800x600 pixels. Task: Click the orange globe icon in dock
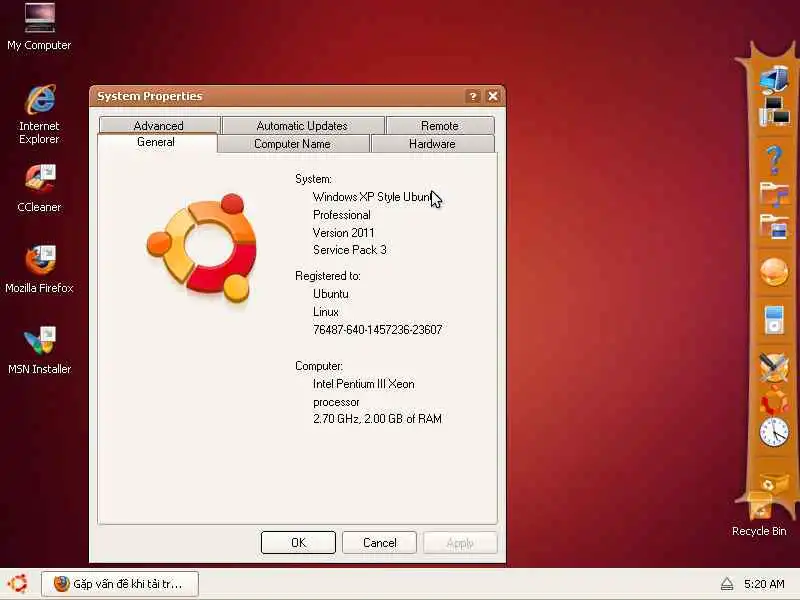point(774,271)
